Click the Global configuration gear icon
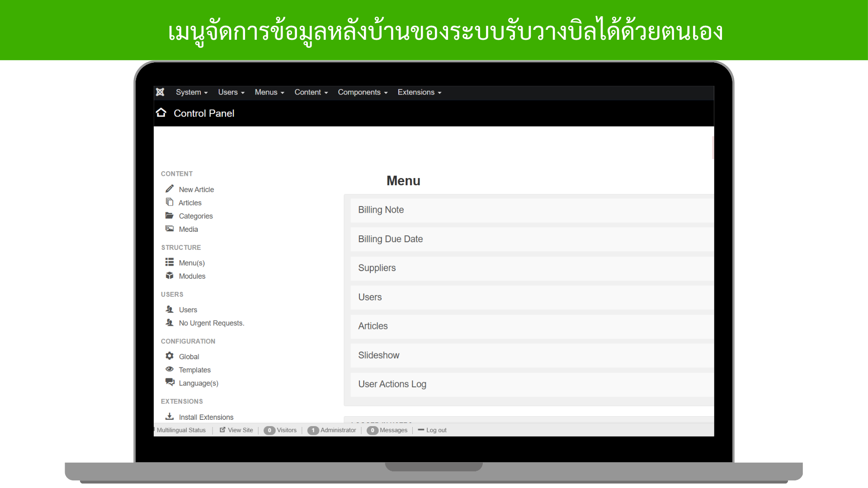 (x=170, y=356)
